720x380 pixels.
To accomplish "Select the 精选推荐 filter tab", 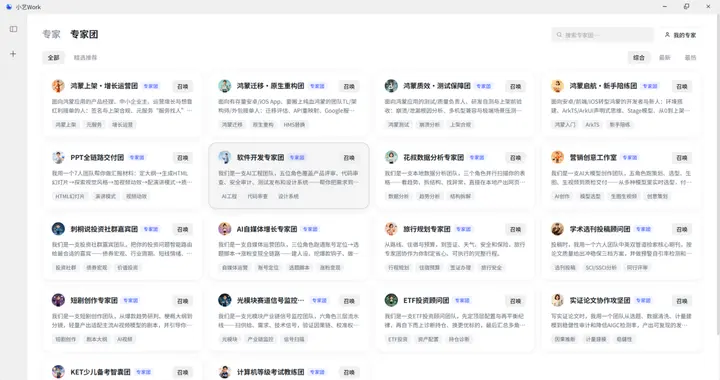I will (x=85, y=58).
